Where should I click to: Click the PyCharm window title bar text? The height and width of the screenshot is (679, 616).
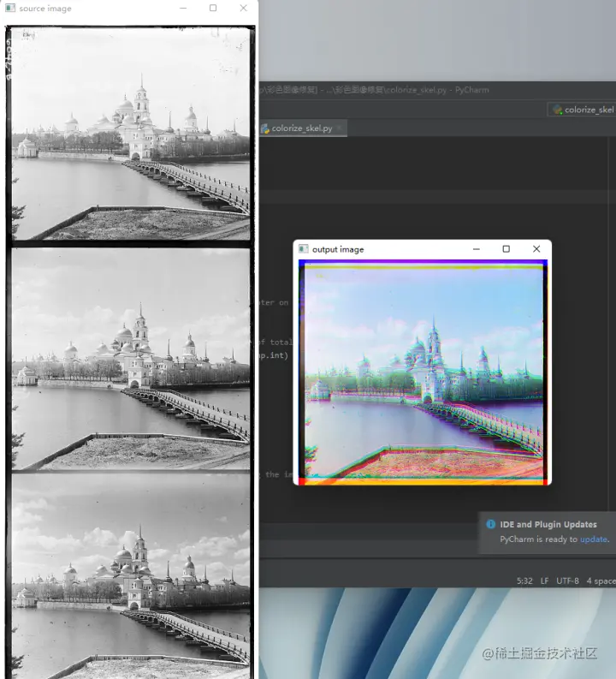tap(375, 90)
